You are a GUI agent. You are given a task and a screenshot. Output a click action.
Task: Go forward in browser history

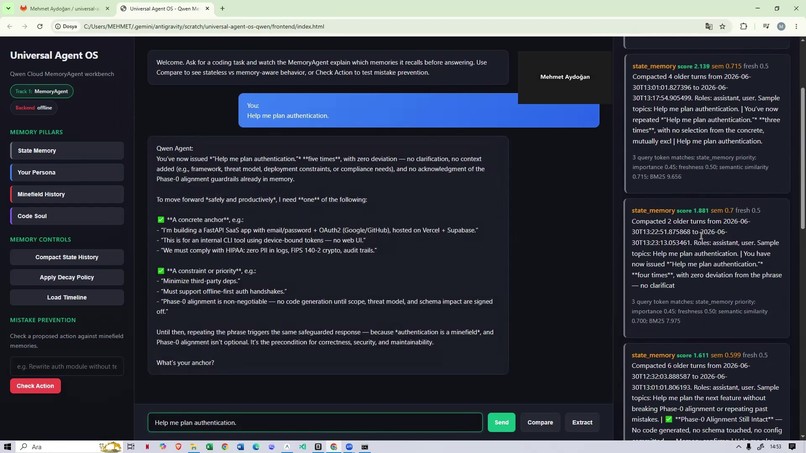[24, 26]
